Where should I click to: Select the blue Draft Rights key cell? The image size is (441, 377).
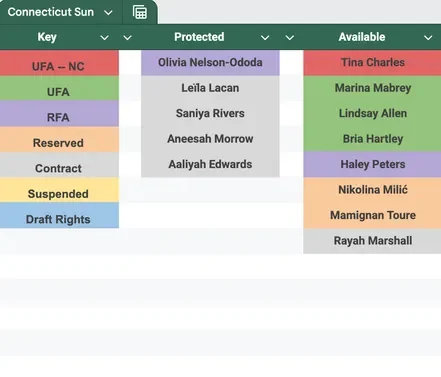59,216
